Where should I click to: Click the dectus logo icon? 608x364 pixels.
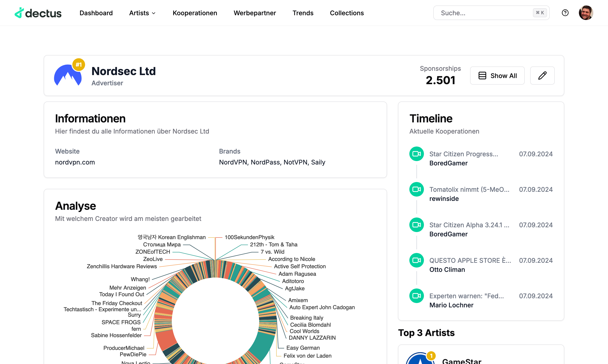pyautogui.click(x=19, y=13)
